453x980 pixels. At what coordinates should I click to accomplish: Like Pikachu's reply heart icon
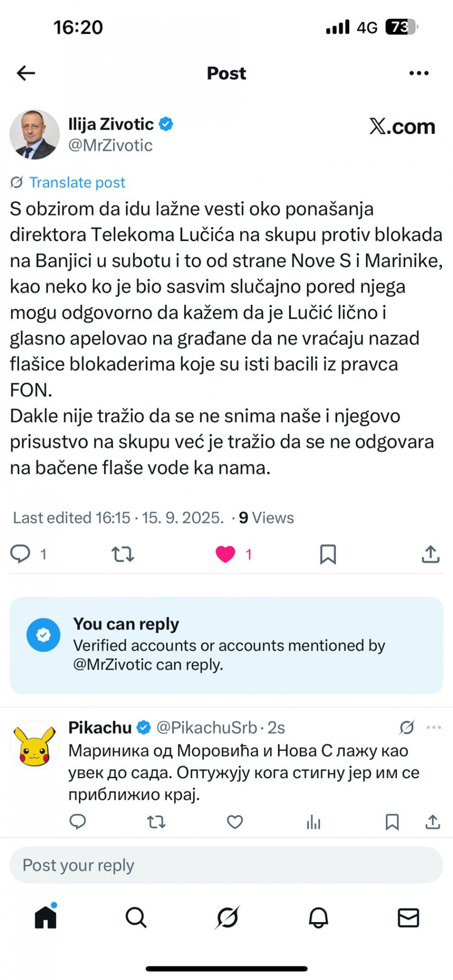pyautogui.click(x=235, y=822)
